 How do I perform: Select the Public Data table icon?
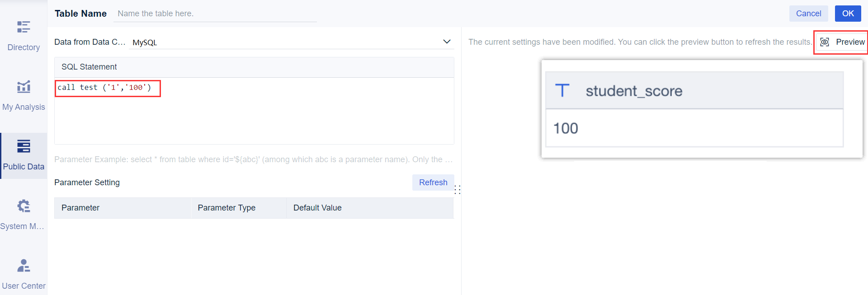tap(24, 146)
